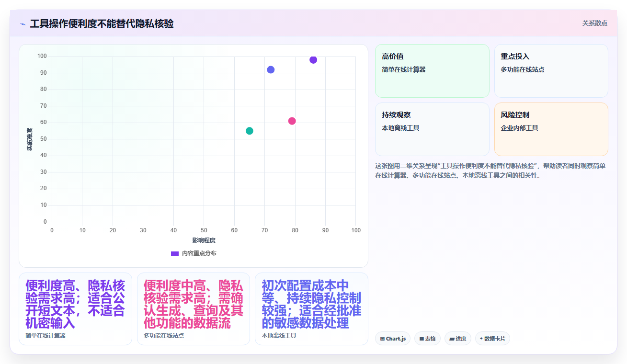This screenshot has width=627, height=364.
Task: Click the 表格 tag
Action: (x=427, y=339)
